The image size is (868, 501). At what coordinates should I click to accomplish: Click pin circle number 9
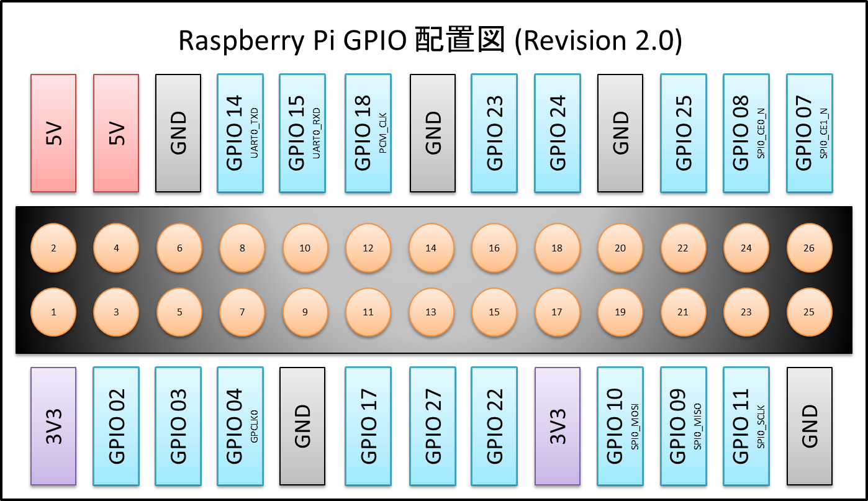click(x=305, y=312)
